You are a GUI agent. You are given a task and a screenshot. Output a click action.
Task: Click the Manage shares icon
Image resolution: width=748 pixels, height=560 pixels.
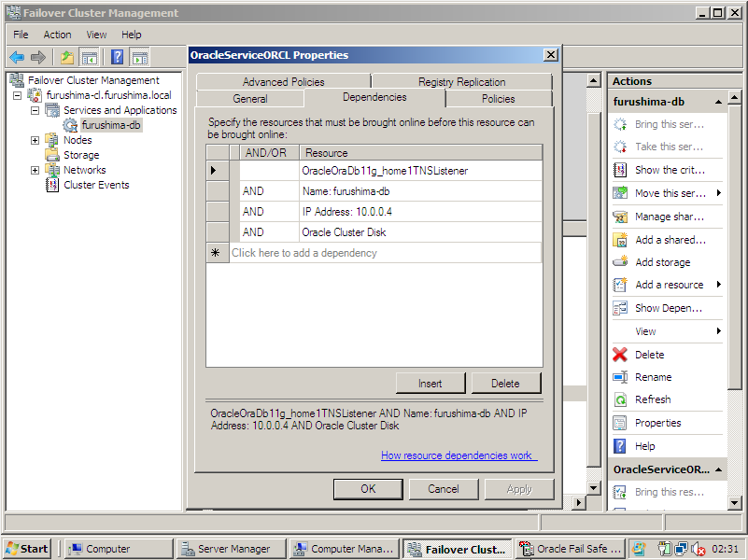pyautogui.click(x=620, y=217)
